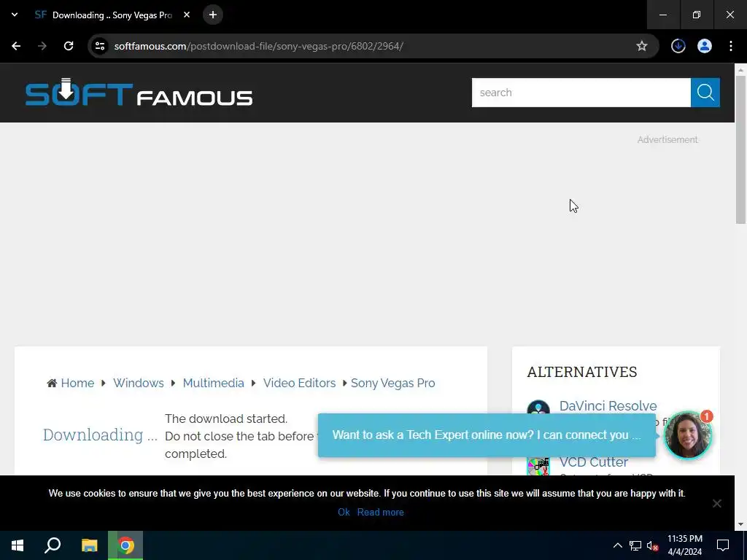Show hidden system tray icons
747x560 pixels.
coord(617,545)
